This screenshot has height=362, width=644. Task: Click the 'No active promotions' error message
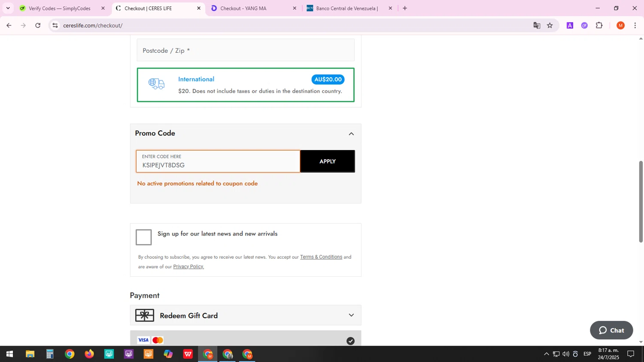coord(197,184)
